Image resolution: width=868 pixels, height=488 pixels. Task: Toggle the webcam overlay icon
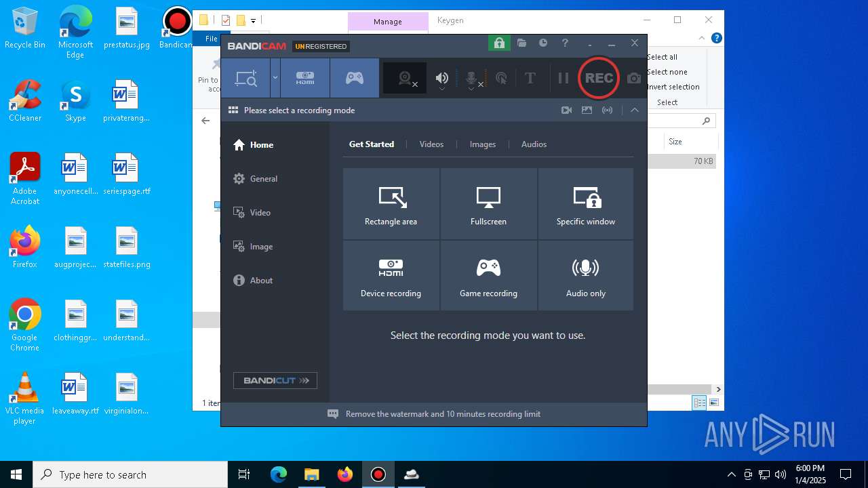(x=406, y=79)
